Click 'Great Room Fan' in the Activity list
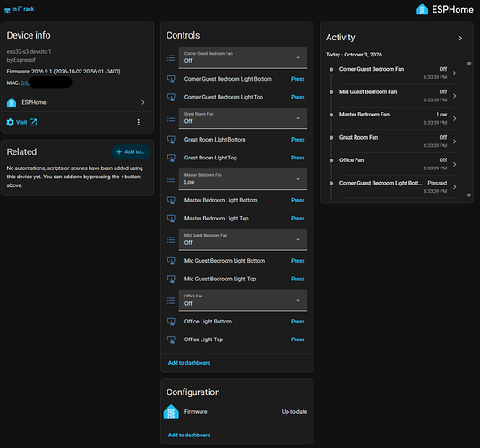 358,137
